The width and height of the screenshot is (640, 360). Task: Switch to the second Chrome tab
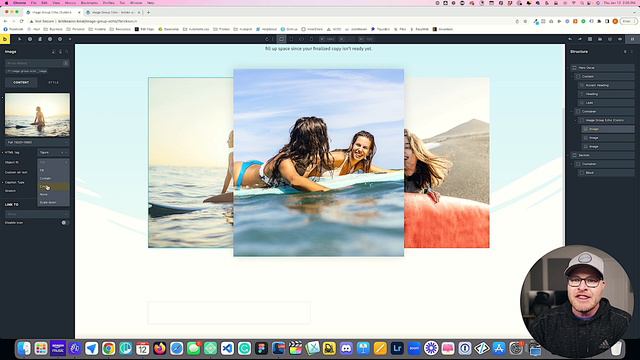113,12
